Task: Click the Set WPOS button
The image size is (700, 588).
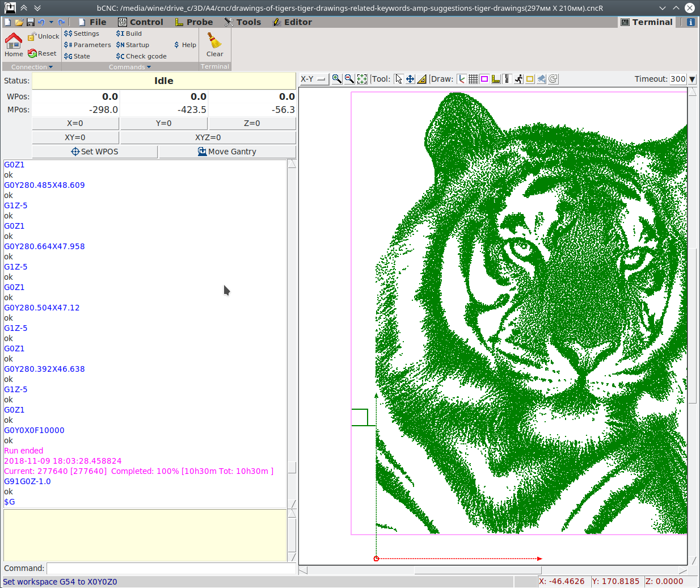Action: (95, 152)
